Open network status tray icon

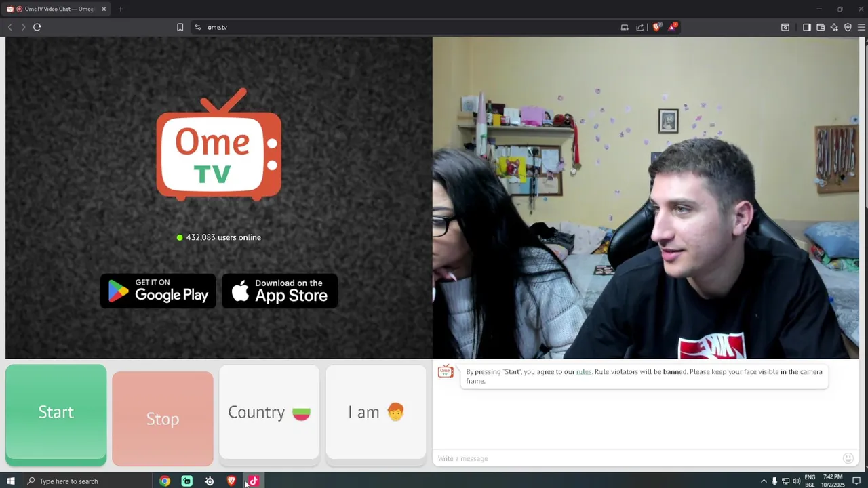click(x=785, y=481)
